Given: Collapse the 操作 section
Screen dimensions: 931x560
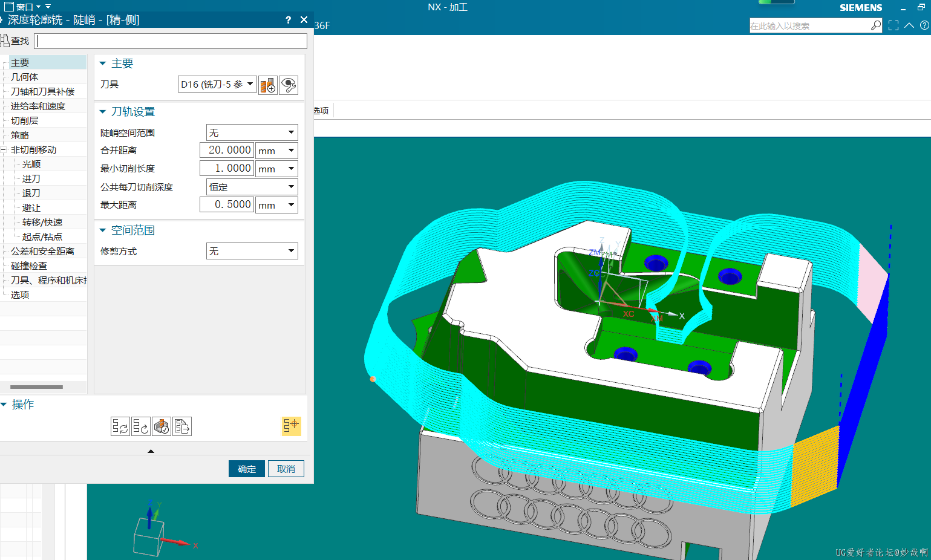Looking at the screenshot, I should [4, 405].
